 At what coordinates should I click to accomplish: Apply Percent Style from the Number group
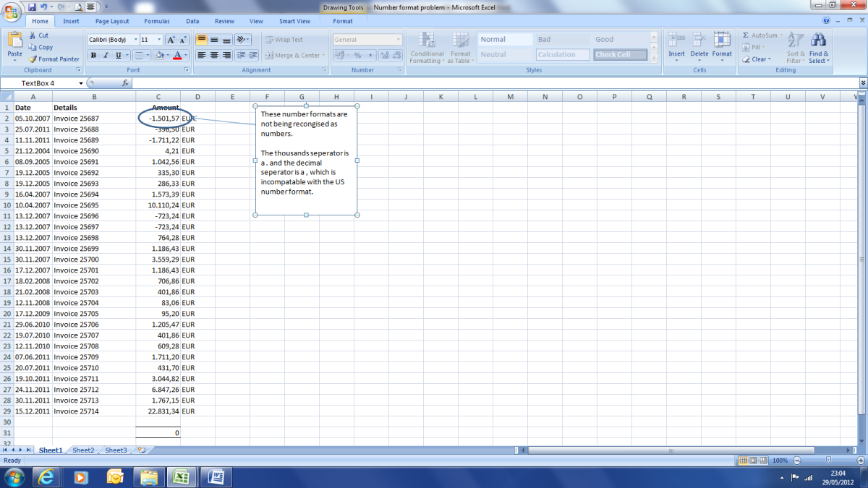[x=358, y=54]
